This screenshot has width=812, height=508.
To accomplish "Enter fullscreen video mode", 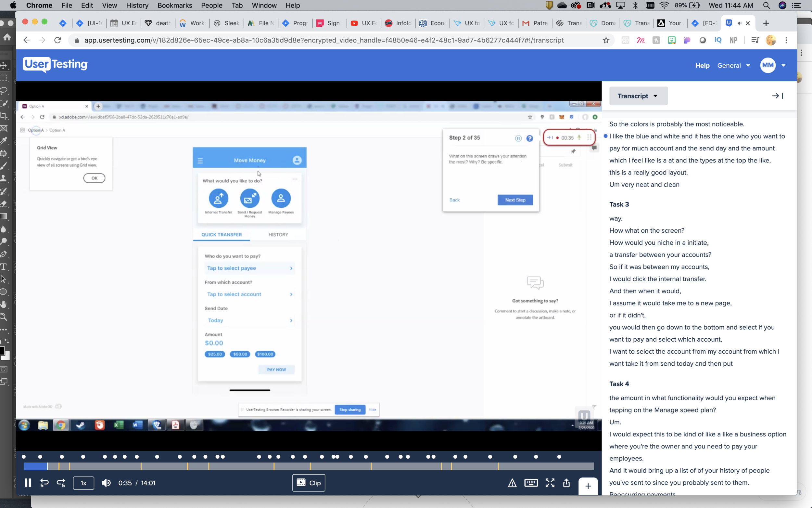I will 550,483.
